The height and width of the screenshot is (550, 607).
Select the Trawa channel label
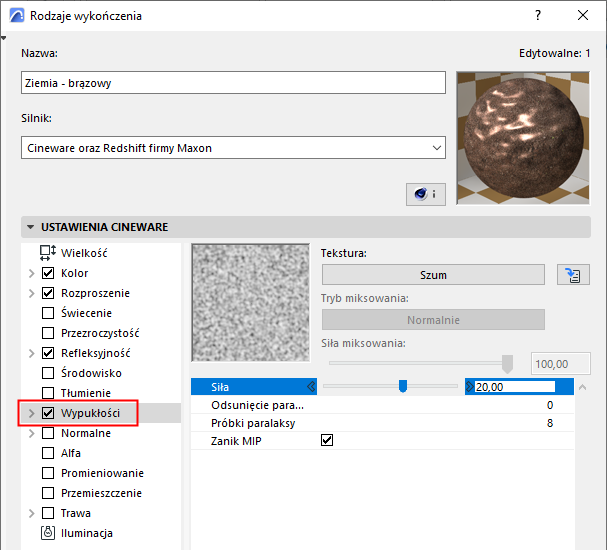(75, 513)
